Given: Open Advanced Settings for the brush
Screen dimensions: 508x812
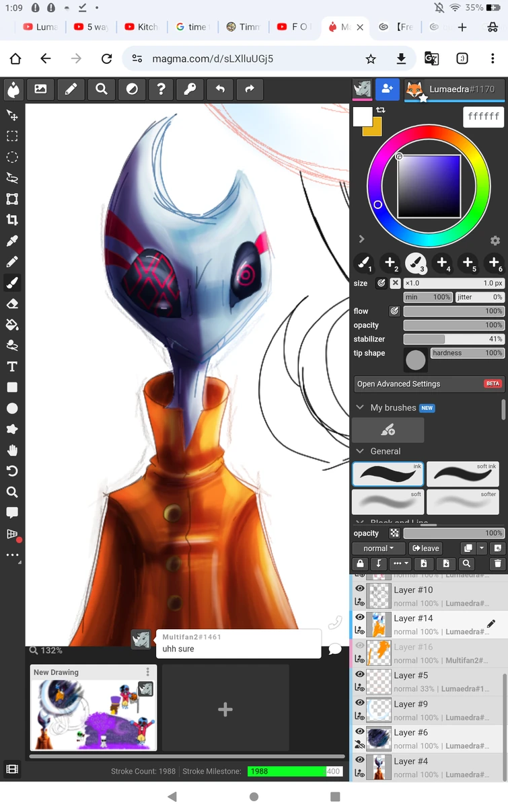Looking at the screenshot, I should 429,384.
